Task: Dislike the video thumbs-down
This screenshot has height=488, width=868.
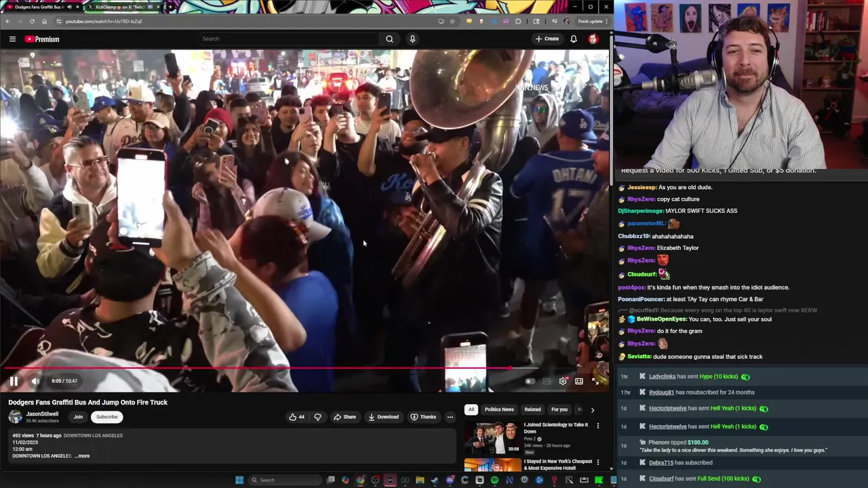Action: [x=317, y=417]
